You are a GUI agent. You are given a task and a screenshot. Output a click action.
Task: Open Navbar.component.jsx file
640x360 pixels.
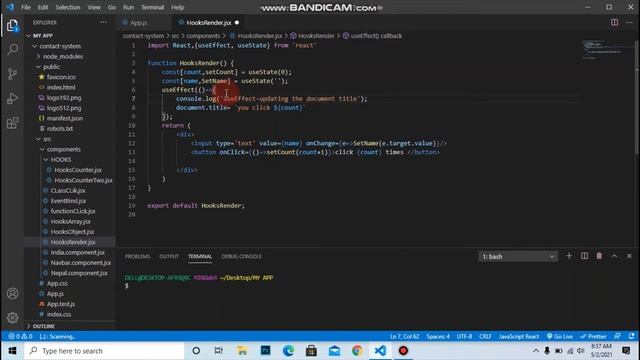[80, 262]
